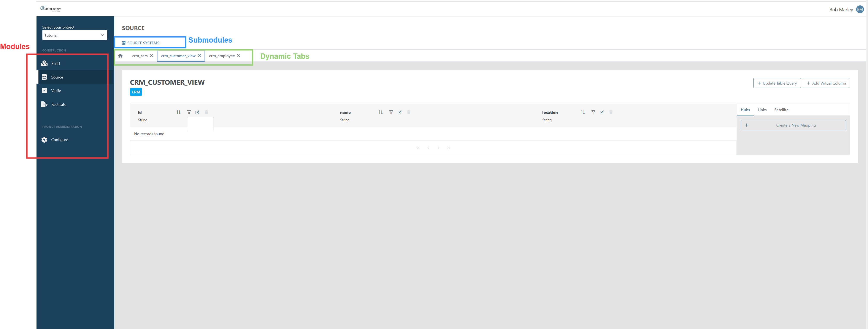Edit the location column

click(x=601, y=112)
